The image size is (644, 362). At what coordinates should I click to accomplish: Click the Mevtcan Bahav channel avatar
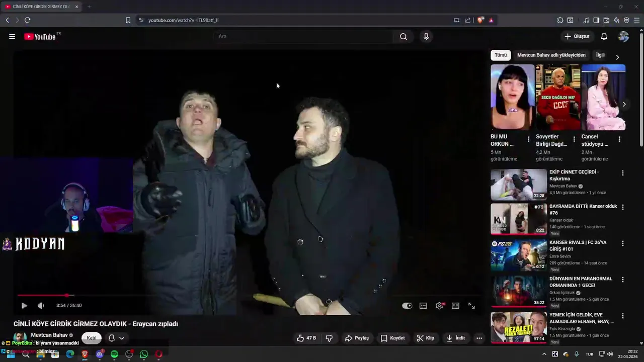(x=20, y=337)
